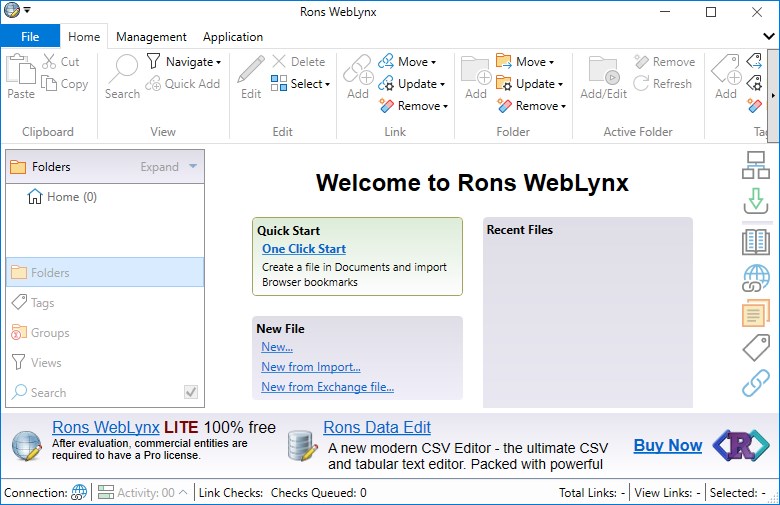780x505 pixels.
Task: Open the Select dropdown
Action: click(x=300, y=84)
